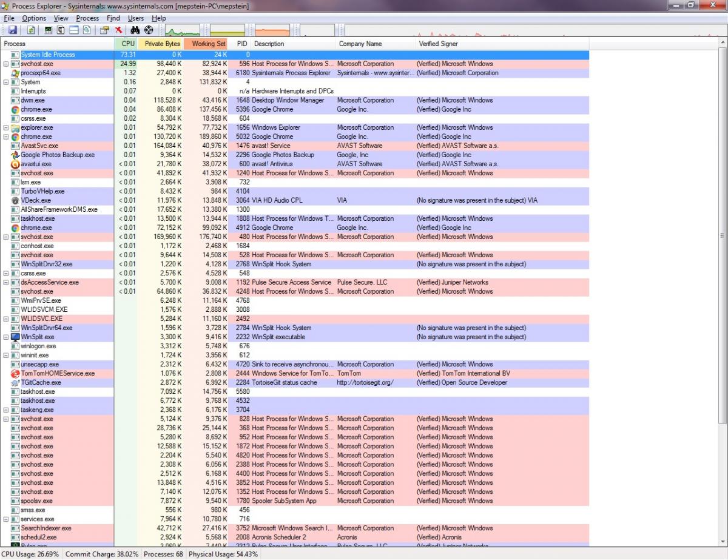Select the AvastSvc.exe process row
This screenshot has width=728, height=560.
tap(294, 146)
